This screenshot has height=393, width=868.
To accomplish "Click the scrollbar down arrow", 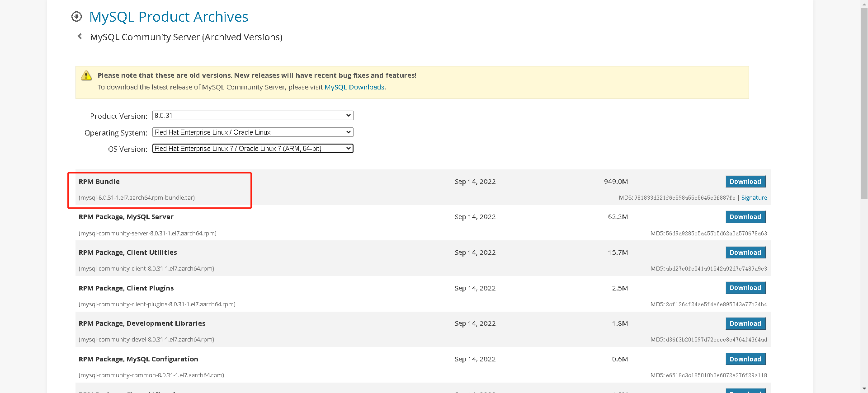I will point(864,388).
